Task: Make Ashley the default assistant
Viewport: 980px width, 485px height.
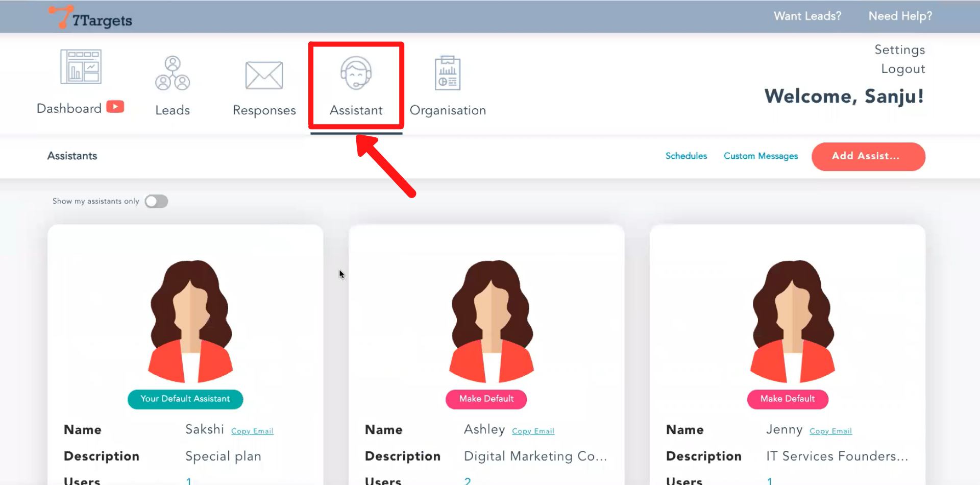Action: pyautogui.click(x=486, y=399)
